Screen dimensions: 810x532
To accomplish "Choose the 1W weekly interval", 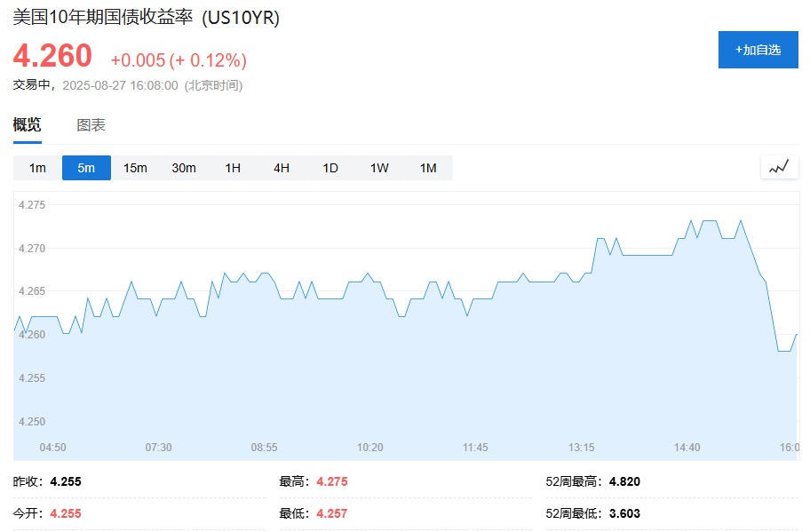I will (379, 168).
